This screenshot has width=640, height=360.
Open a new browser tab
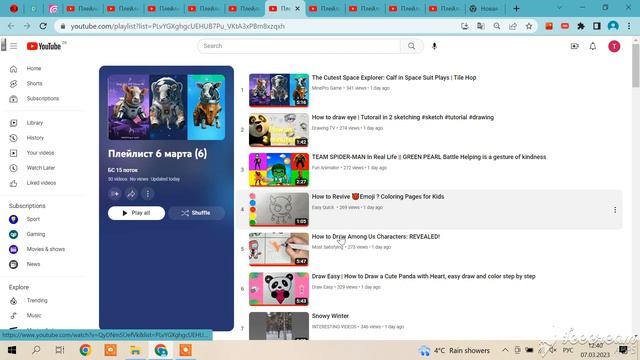pos(516,8)
